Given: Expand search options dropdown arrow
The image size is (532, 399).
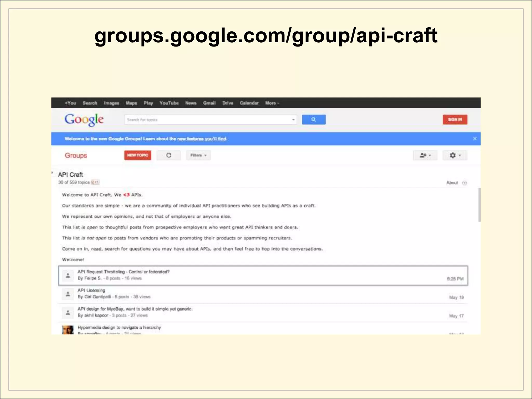Looking at the screenshot, I should (x=293, y=120).
